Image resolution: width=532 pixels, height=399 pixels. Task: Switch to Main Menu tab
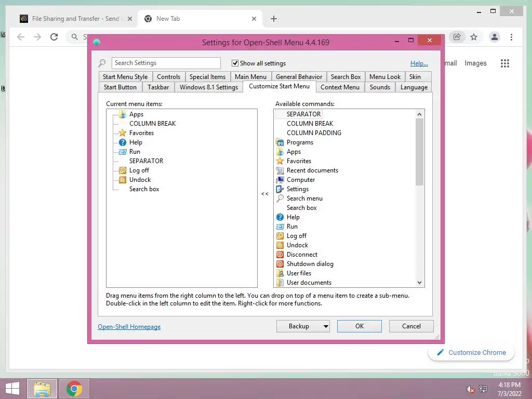251,77
